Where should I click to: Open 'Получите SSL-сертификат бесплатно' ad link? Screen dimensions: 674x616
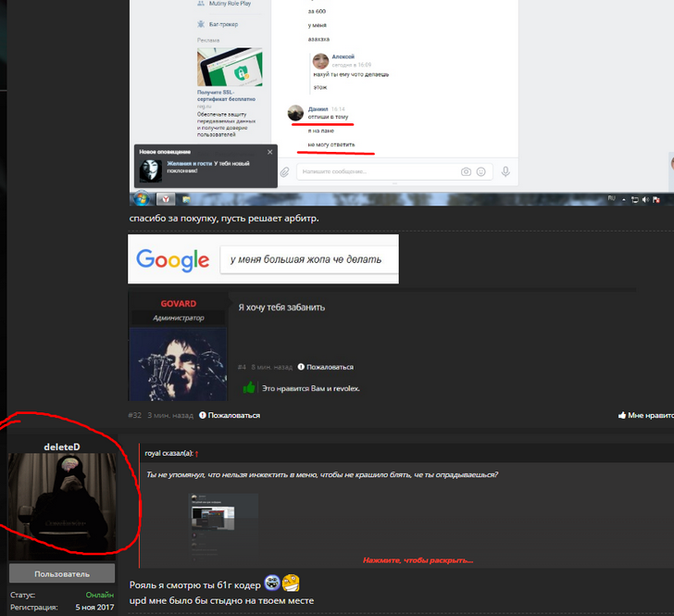(x=226, y=95)
